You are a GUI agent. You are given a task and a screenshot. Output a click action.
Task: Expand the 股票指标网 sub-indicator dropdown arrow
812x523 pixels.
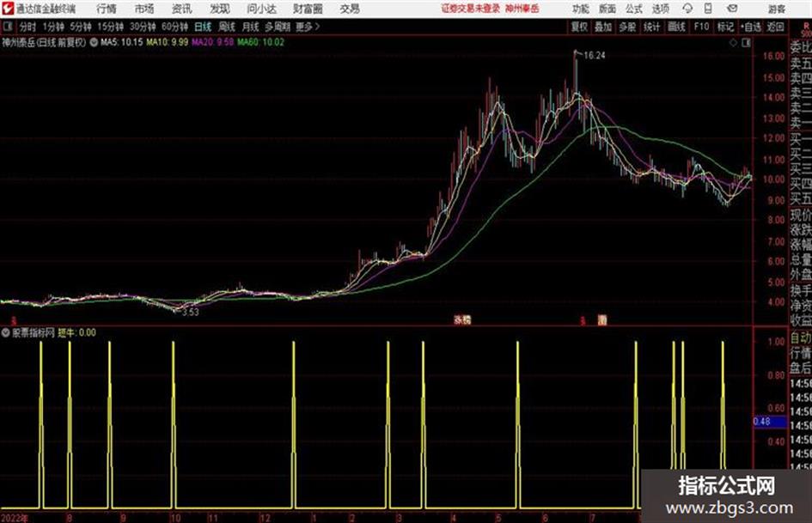(x=6, y=333)
